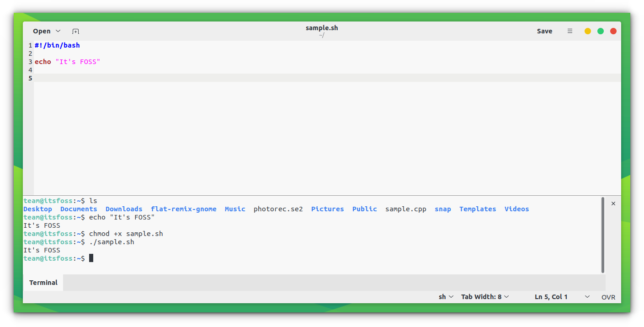This screenshot has height=327, width=644.
Task: Open the sh syntax language selector
Action: click(x=446, y=297)
